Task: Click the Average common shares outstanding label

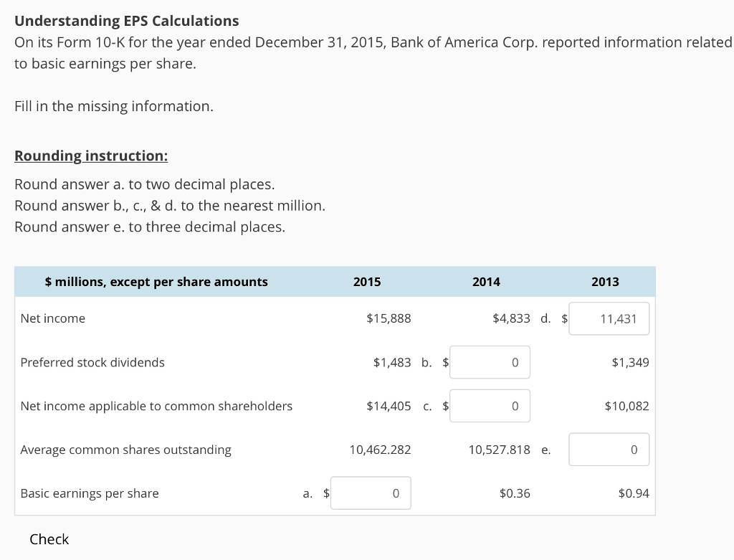Action: 125,450
